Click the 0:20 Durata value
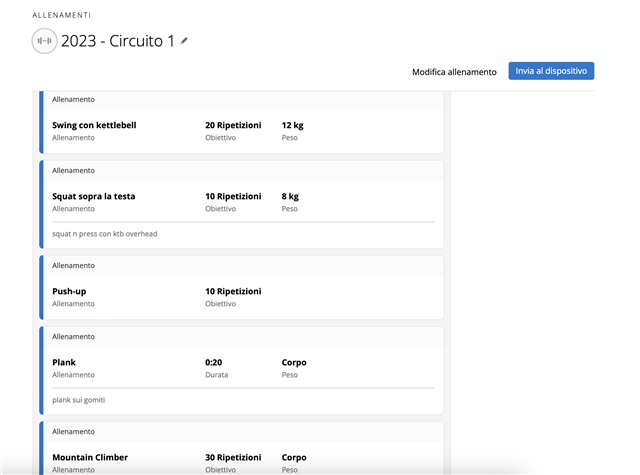The height and width of the screenshot is (475, 640). 213,362
